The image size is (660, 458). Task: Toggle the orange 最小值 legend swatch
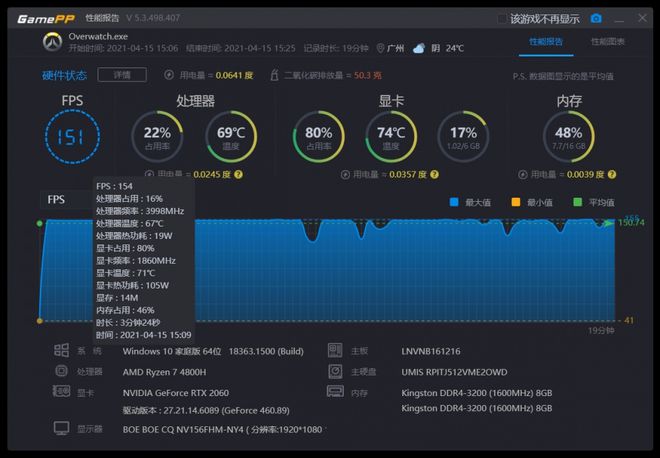tap(516, 202)
